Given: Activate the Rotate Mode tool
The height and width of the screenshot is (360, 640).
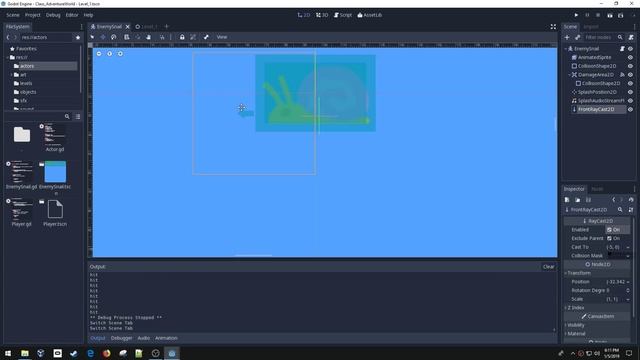Looking at the screenshot, I should pos(114,37).
